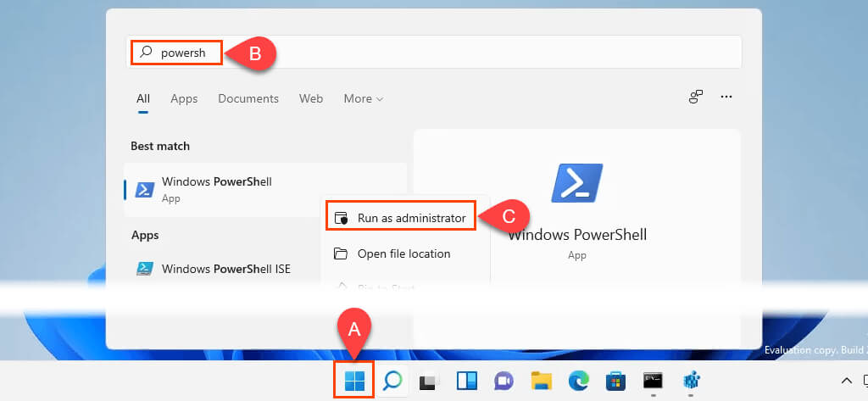868x401 pixels.
Task: Launch the Chat app from taskbar
Action: (x=504, y=381)
